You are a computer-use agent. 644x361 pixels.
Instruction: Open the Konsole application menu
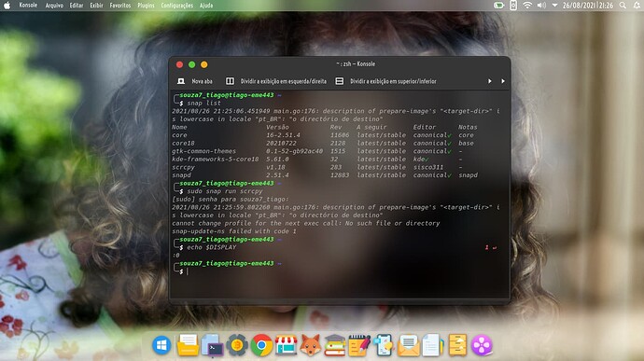(28, 6)
